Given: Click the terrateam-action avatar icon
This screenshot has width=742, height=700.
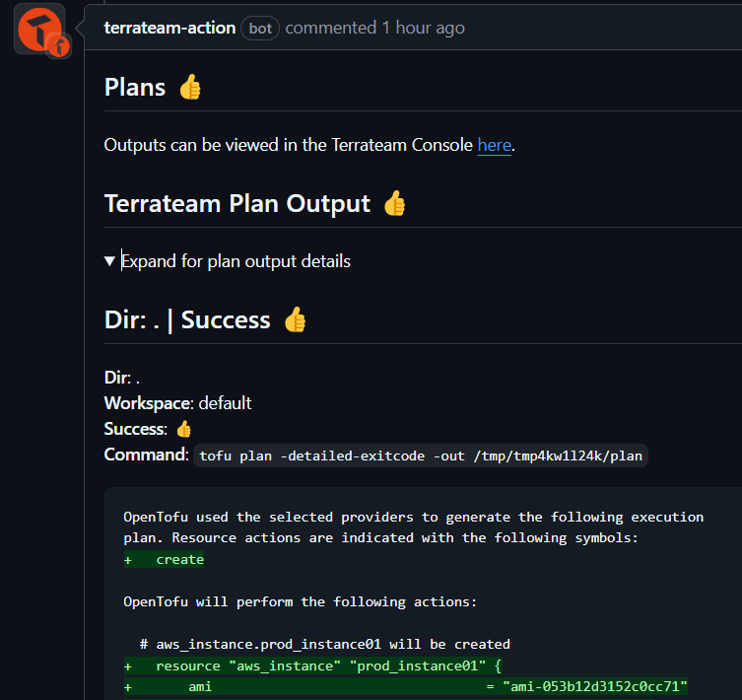Looking at the screenshot, I should point(39,29).
